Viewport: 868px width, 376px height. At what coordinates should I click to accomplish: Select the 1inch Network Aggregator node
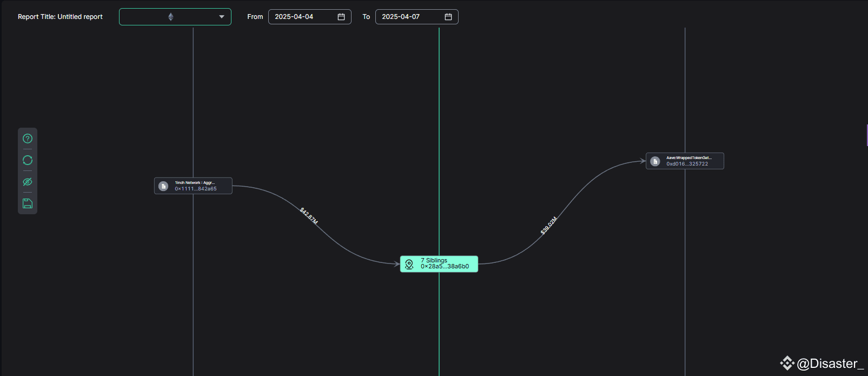pos(193,186)
